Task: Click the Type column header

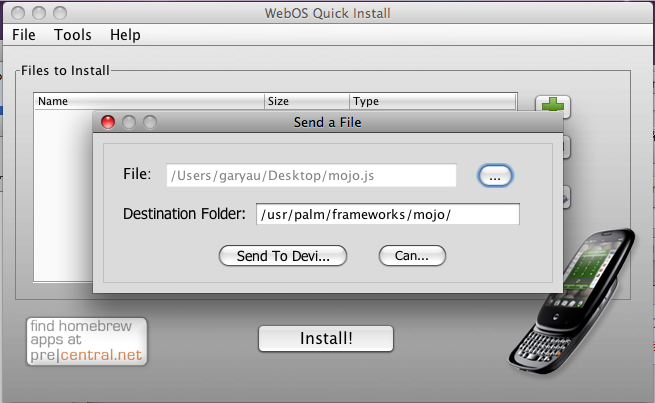Action: [433, 101]
